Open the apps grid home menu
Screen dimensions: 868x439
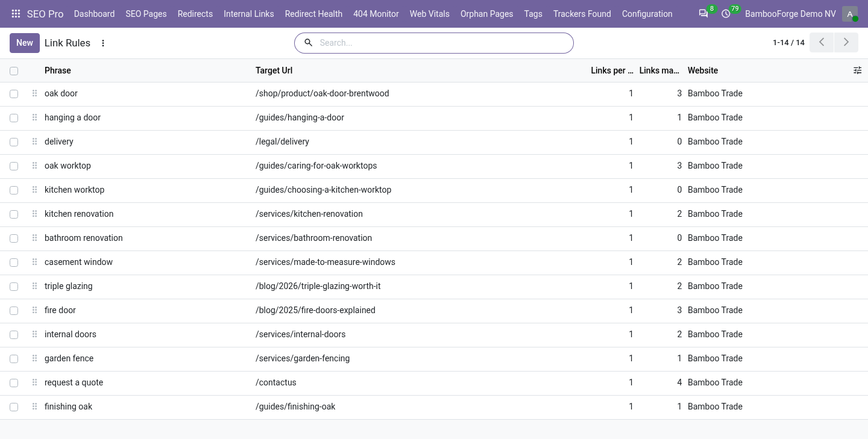pos(16,14)
